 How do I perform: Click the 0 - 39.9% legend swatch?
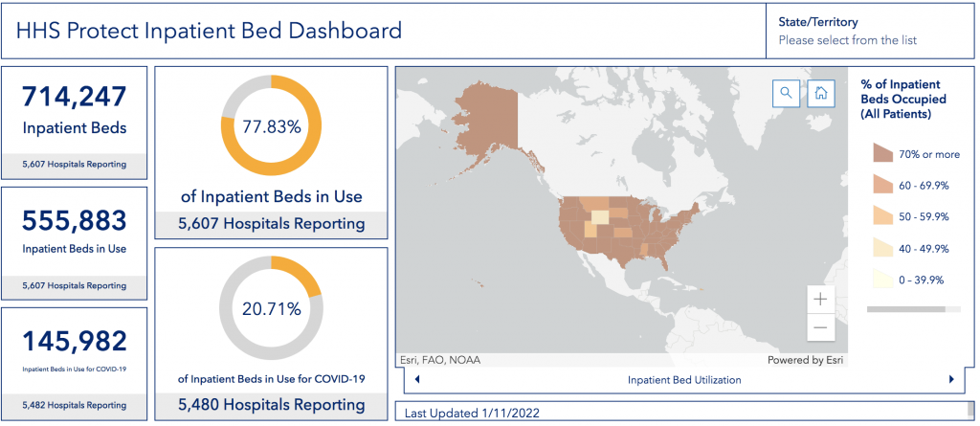pyautogui.click(x=881, y=280)
